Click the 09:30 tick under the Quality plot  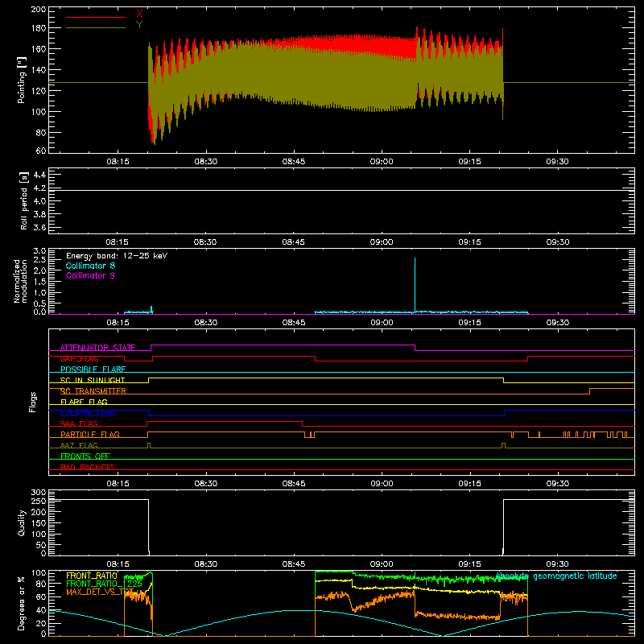(x=557, y=564)
